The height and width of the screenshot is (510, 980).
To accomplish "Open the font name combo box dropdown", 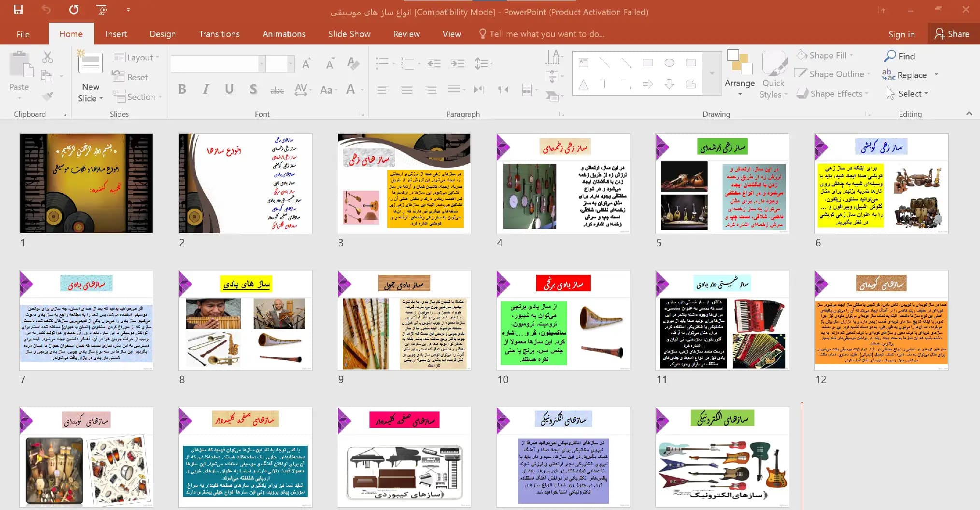I will (261, 63).
